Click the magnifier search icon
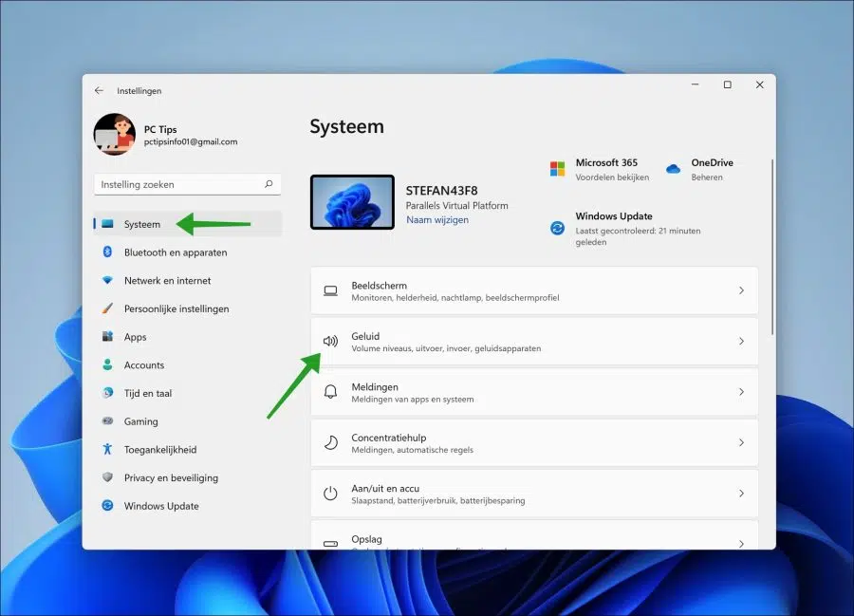 [x=269, y=184]
